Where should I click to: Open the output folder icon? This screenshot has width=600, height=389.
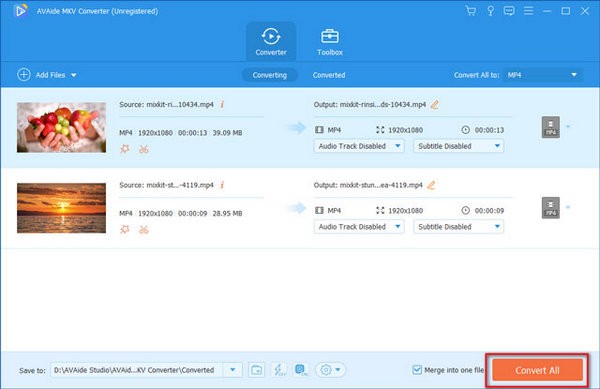256,370
